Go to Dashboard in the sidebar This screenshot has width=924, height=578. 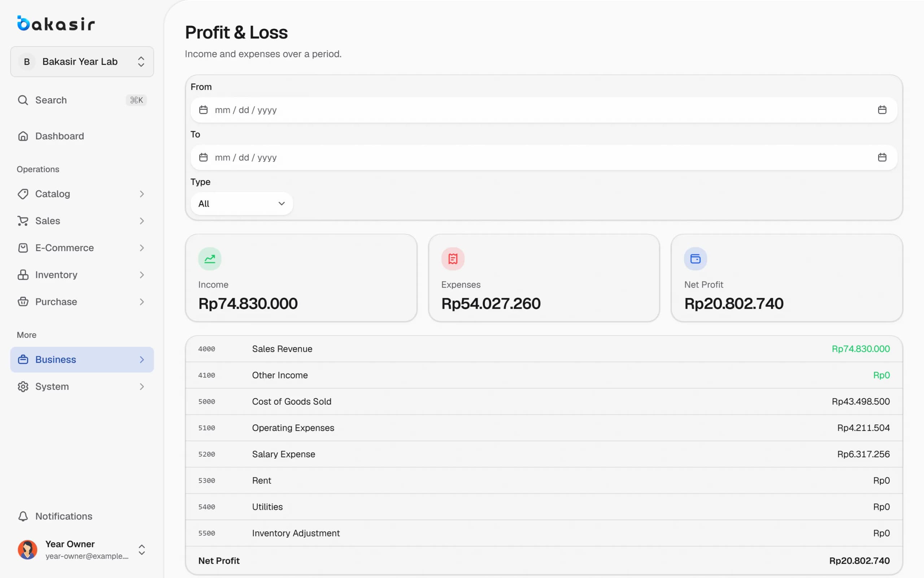[82, 136]
